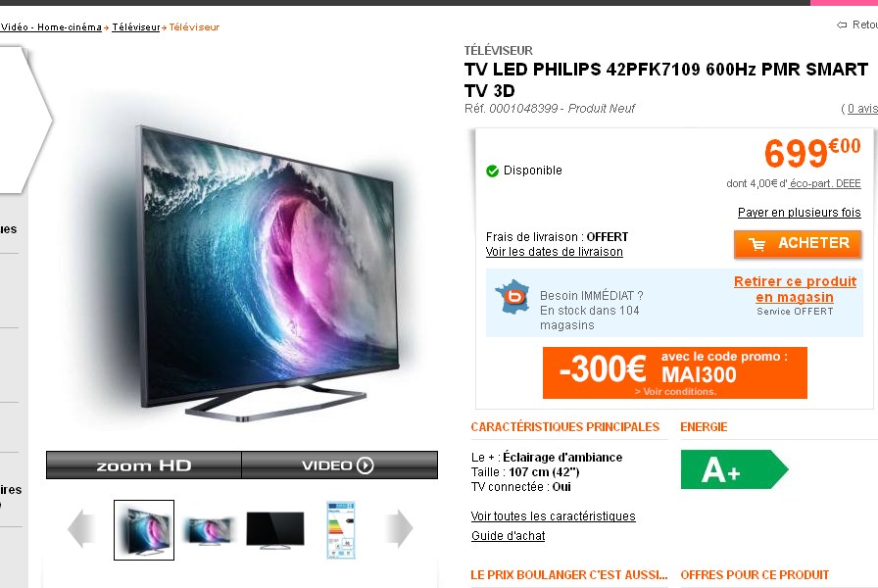Click the green Disponible checkmark icon
878x588 pixels.
pyautogui.click(x=492, y=171)
